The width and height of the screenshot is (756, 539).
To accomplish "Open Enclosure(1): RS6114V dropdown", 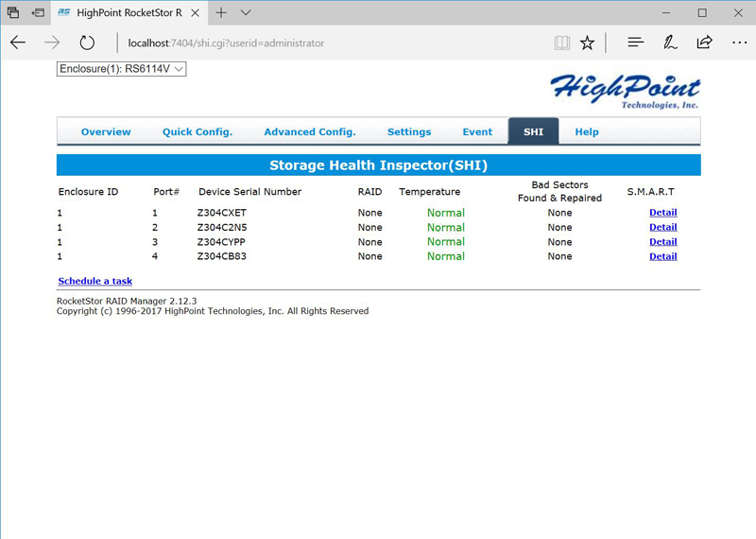I will (122, 69).
